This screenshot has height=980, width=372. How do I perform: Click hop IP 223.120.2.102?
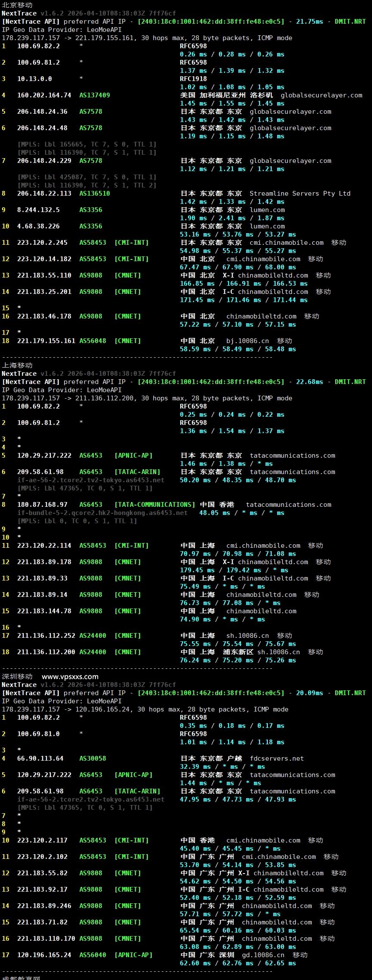pos(42,857)
